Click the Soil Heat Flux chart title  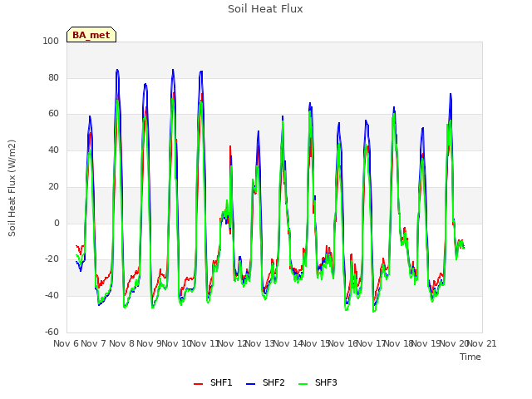click(x=265, y=9)
